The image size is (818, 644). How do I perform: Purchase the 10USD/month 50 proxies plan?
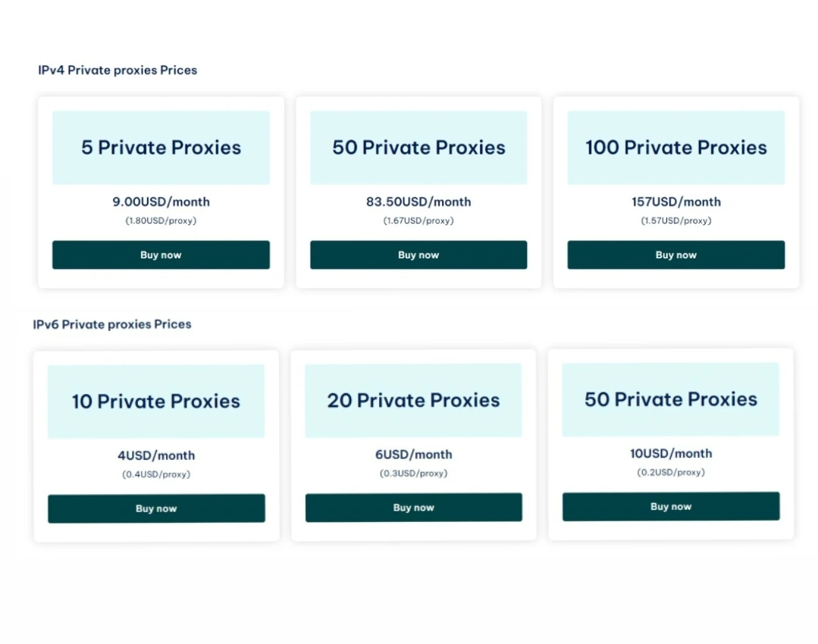(671, 506)
